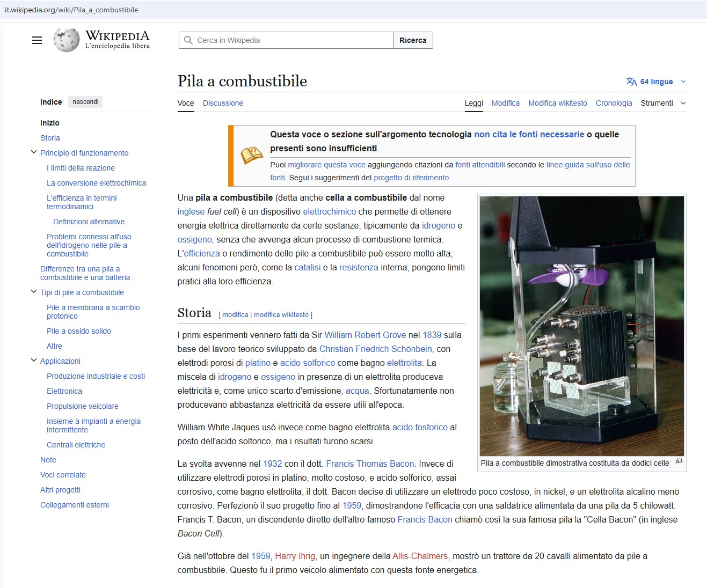Open the Cronologia tab

(614, 103)
